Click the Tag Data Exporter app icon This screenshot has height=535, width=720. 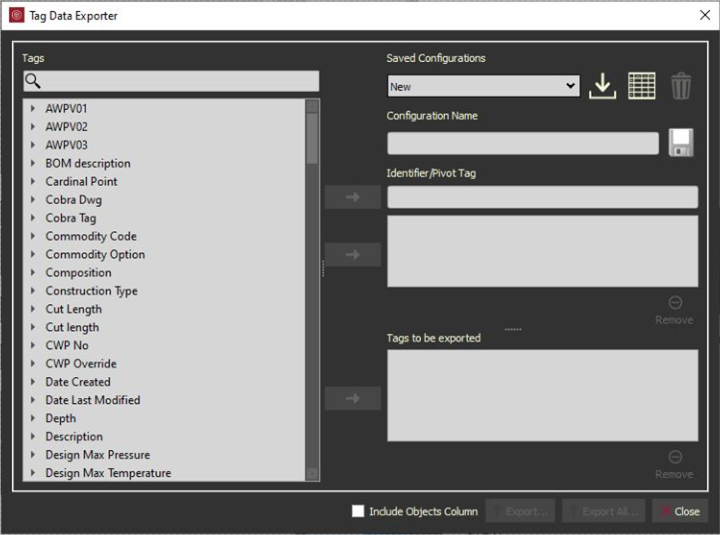(17, 16)
